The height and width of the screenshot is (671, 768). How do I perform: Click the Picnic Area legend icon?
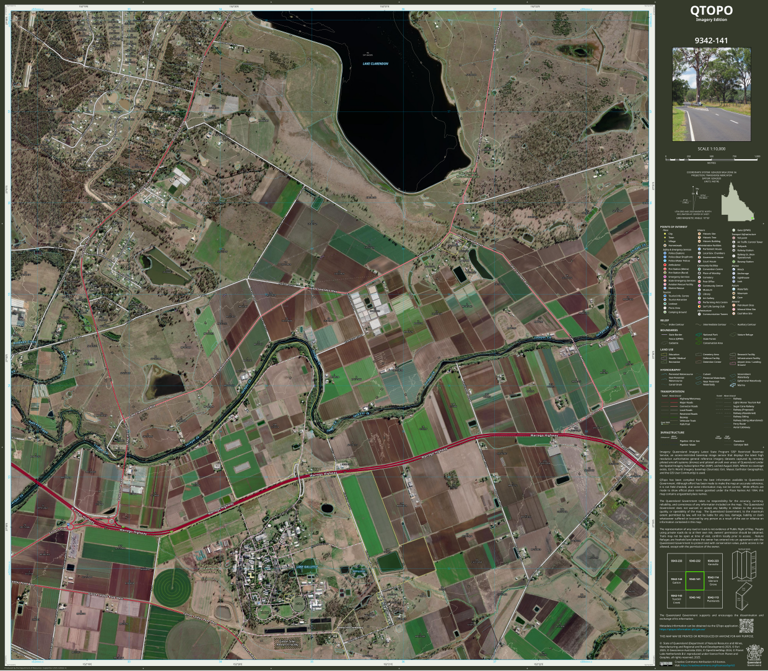665,308
